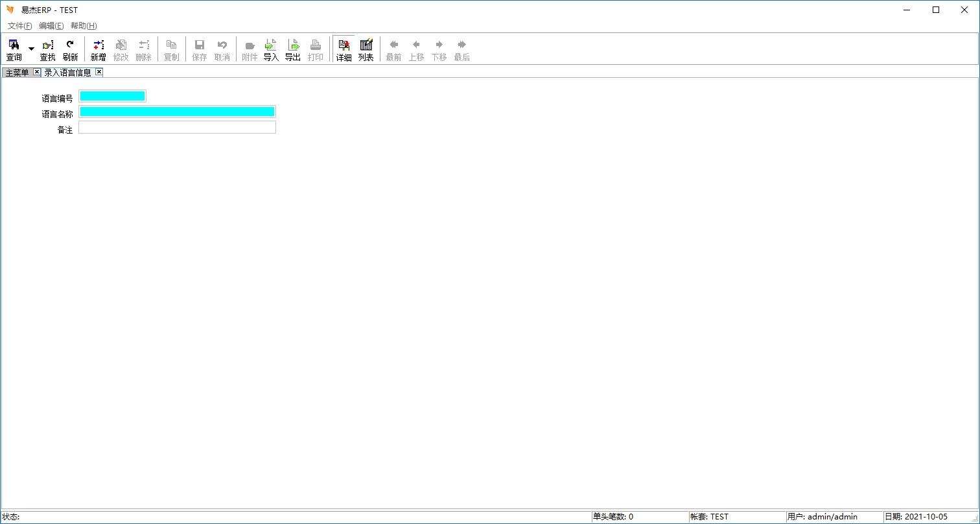Open the 编辑(E) menu
Viewport: 980px width, 524px height.
(x=51, y=26)
